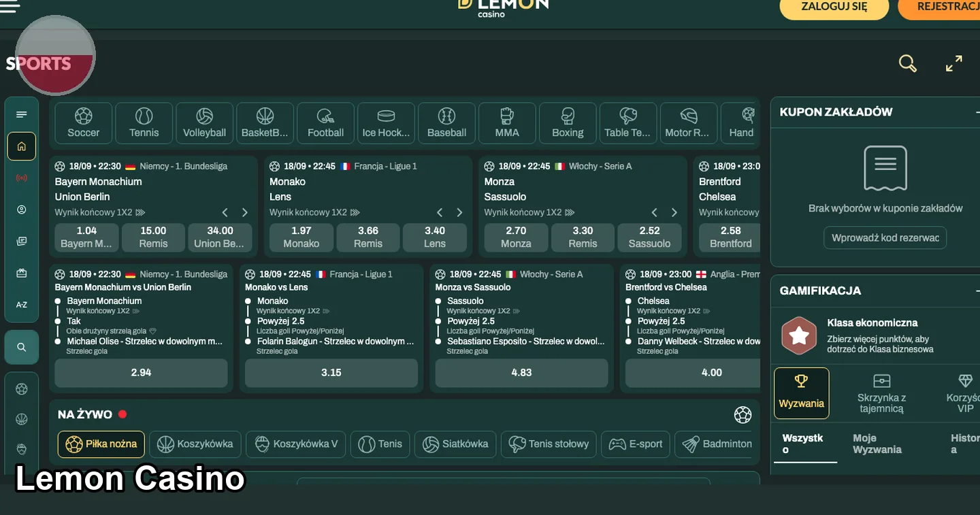Add the 2.94 combo bet
Viewport: 980px width, 515px height.
[141, 373]
